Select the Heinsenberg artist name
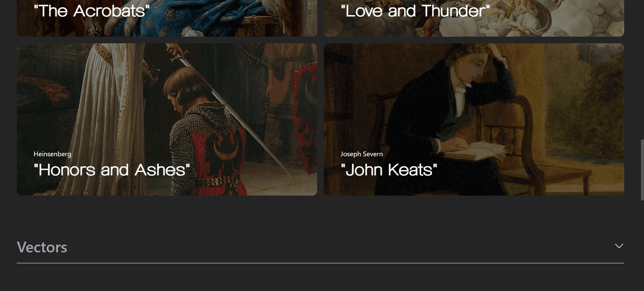 pyautogui.click(x=52, y=154)
